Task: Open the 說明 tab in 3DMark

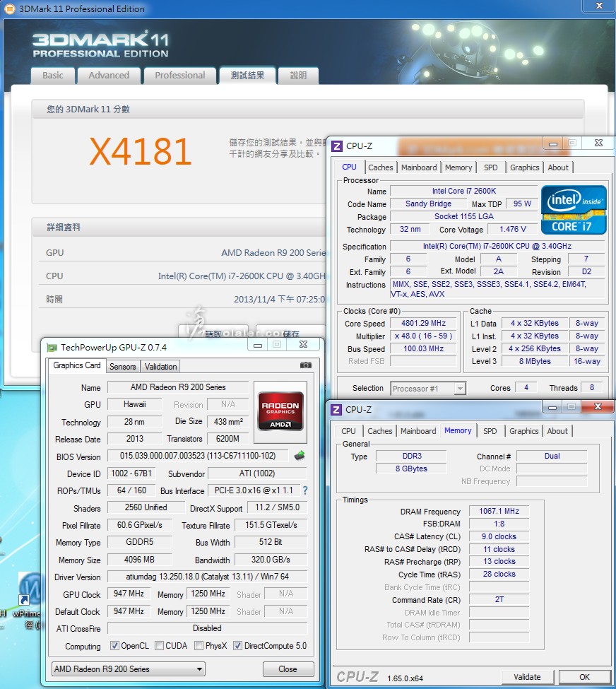Action: 298,76
